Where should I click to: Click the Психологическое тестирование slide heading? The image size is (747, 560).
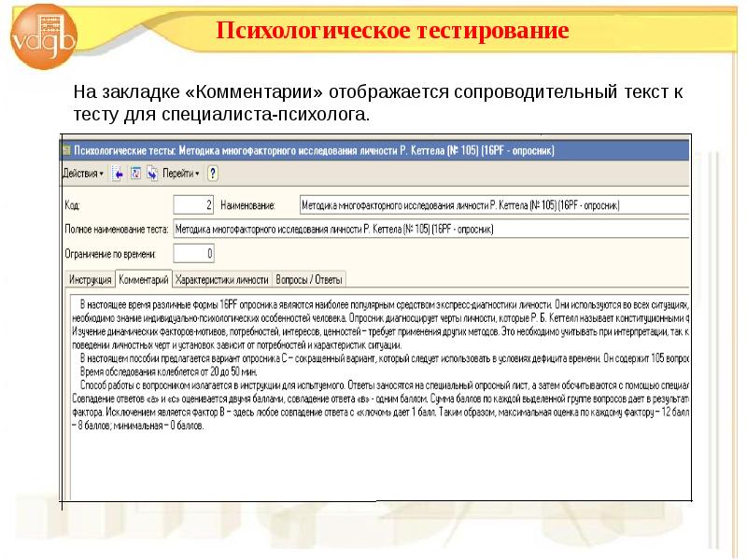(392, 31)
